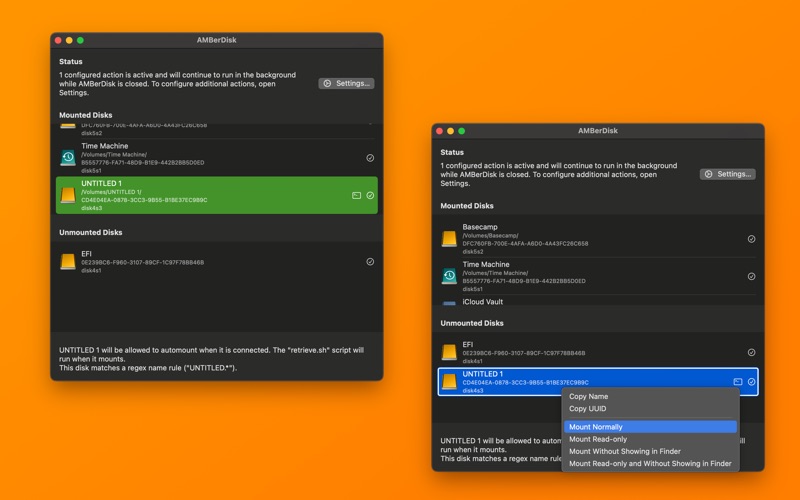Click the UNTITLED 1 drive icon in right window

pyautogui.click(x=449, y=382)
